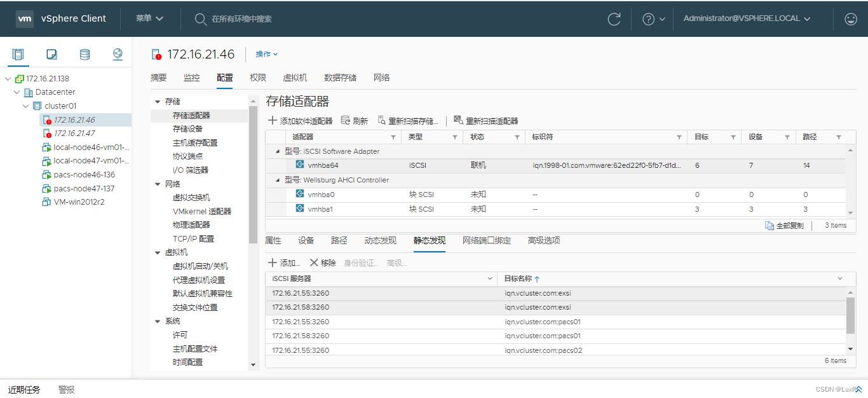Viewport: 868px width, 398px height.
Task: Select 虚拟交换机 in settings list
Action: tap(191, 198)
